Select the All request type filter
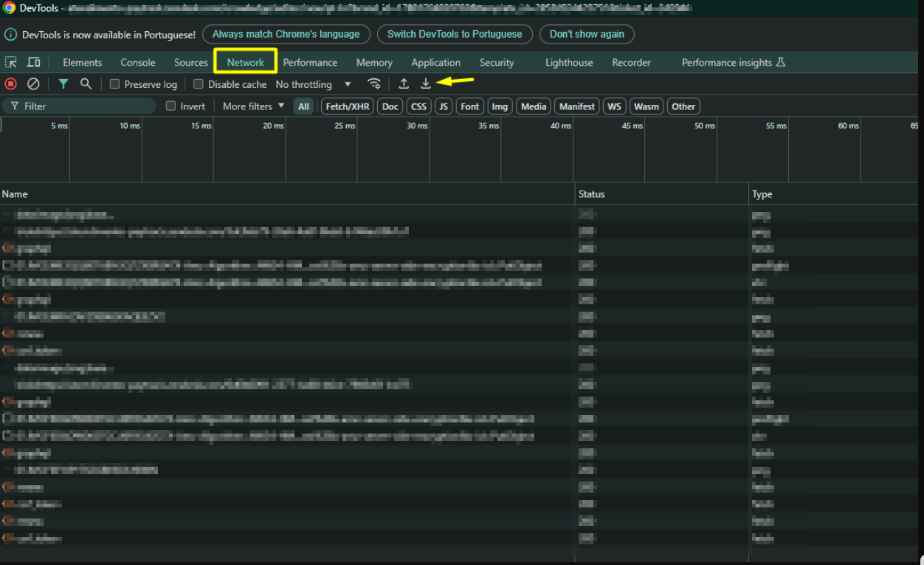 tap(303, 106)
